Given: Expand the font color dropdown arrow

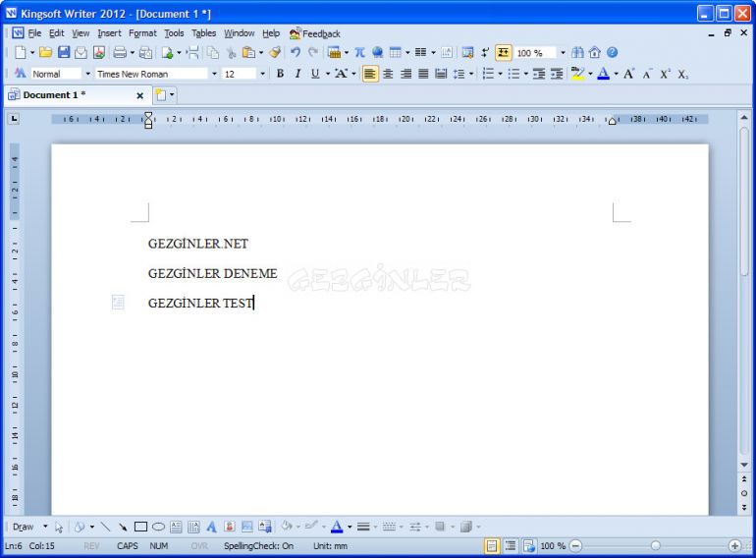Looking at the screenshot, I should [x=617, y=74].
